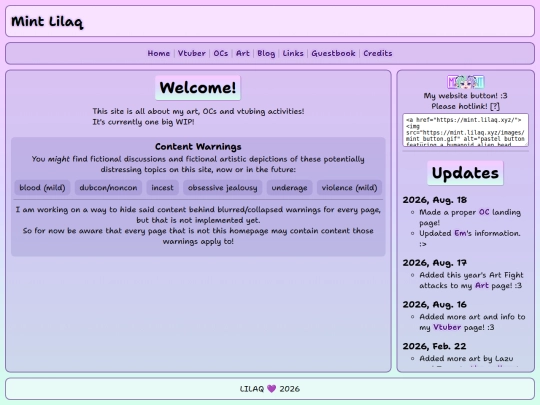Click the dubcon/noncon warning tag

[108, 188]
